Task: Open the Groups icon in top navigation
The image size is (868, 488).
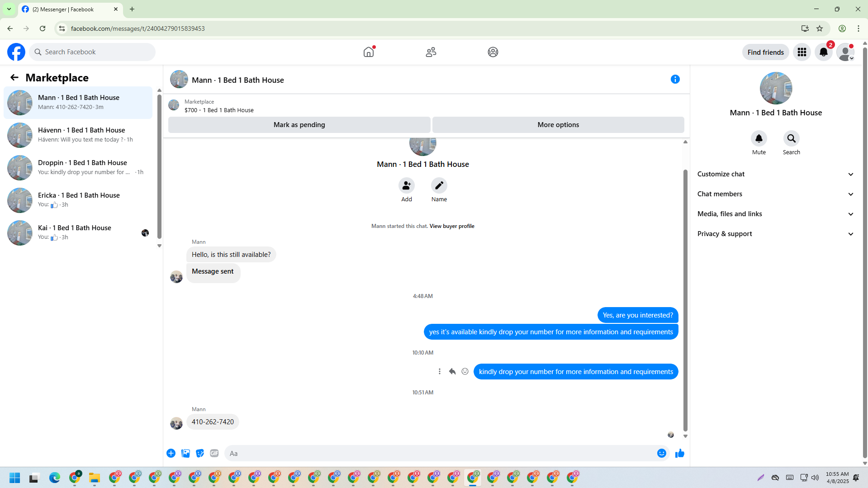Action: click(493, 52)
